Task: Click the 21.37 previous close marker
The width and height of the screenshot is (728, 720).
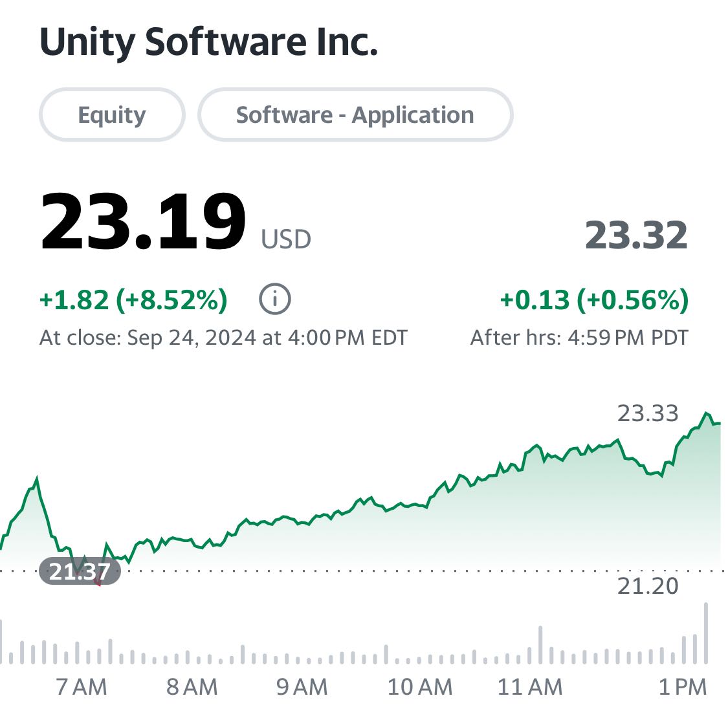Action: [80, 571]
